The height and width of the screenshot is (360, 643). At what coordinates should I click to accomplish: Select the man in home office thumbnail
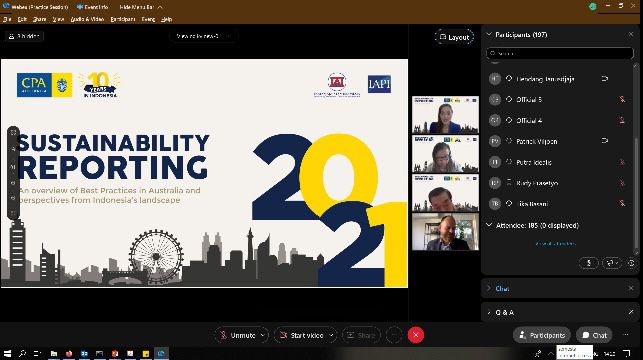tap(445, 232)
